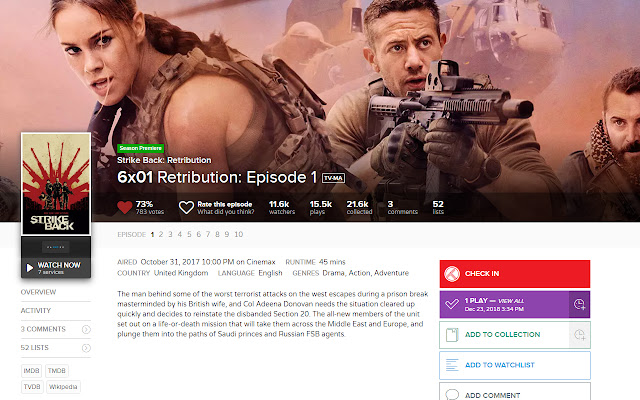Click the checkmark icon on 1 Play button
Viewport: 640px width, 400px height.
[x=452, y=304]
